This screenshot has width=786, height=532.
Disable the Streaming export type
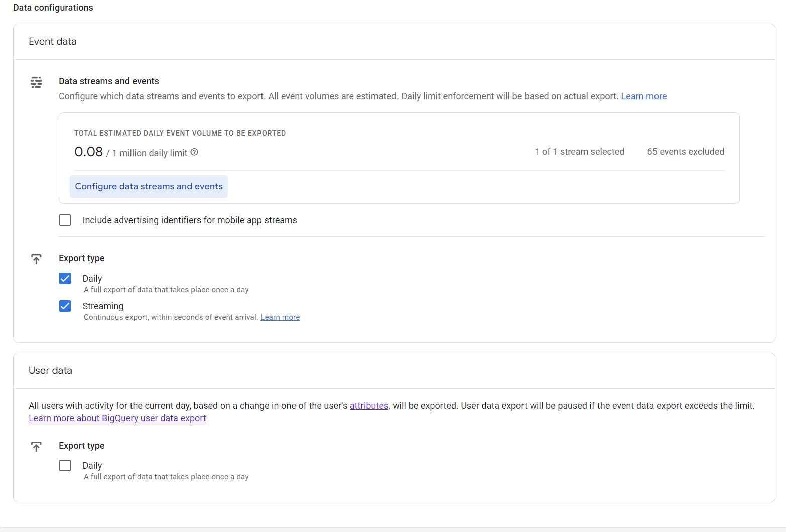click(65, 306)
